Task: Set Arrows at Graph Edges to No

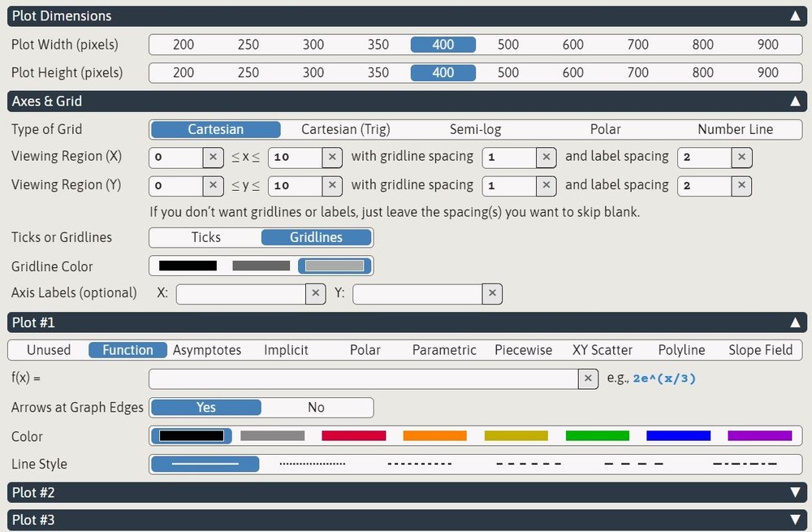Action: tap(316, 408)
